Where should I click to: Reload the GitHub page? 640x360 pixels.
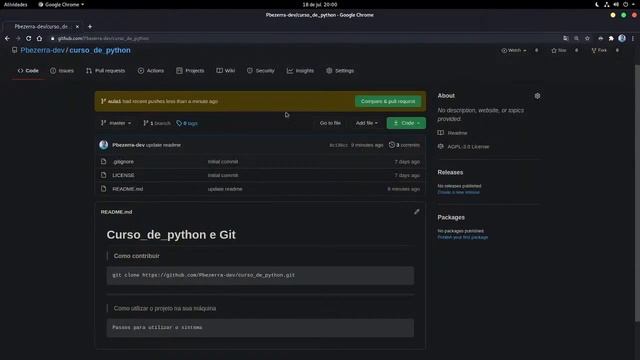coord(29,38)
